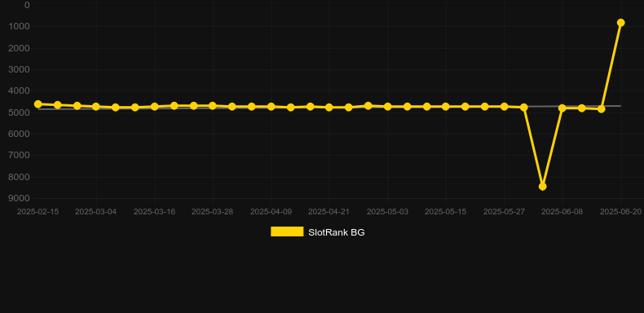Click the 2025-06-20 x-axis date label
The image size is (644, 313).
620,212
